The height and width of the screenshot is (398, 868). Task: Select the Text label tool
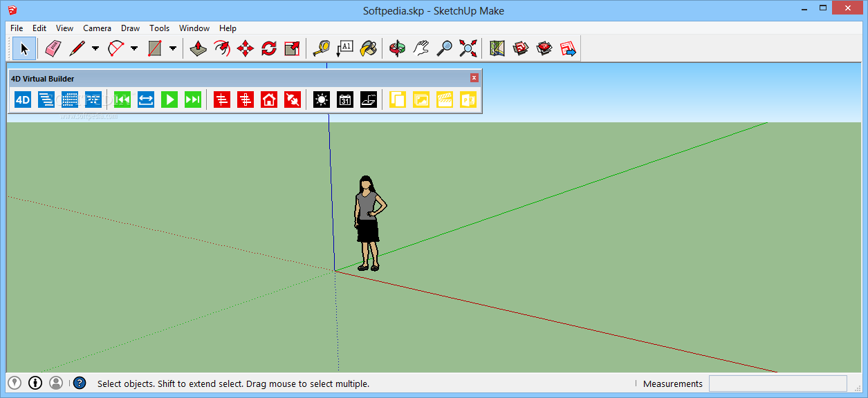tap(345, 48)
